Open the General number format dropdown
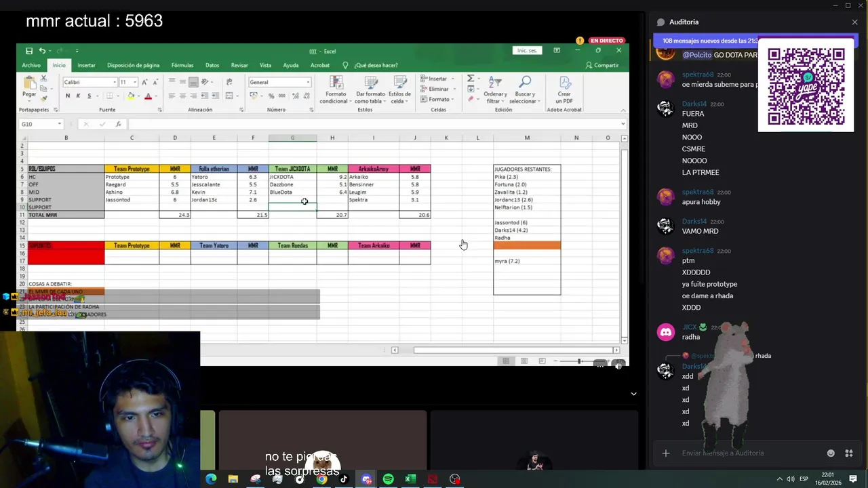The width and height of the screenshot is (868, 488). tap(308, 82)
